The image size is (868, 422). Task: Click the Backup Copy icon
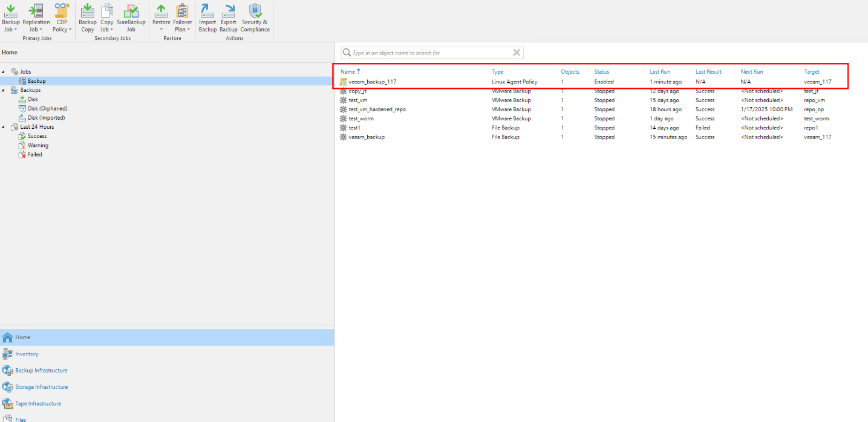click(x=87, y=11)
